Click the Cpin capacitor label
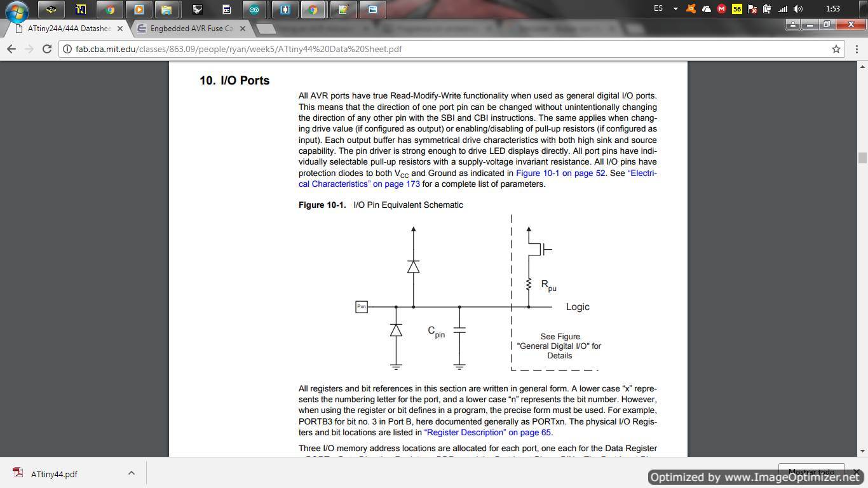The height and width of the screenshot is (488, 868). (x=436, y=332)
